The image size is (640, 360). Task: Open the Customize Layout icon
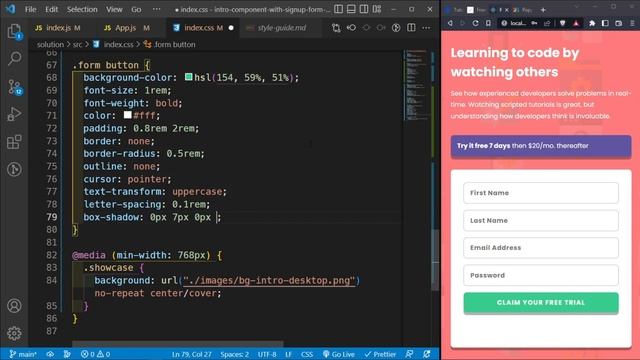(x=377, y=9)
